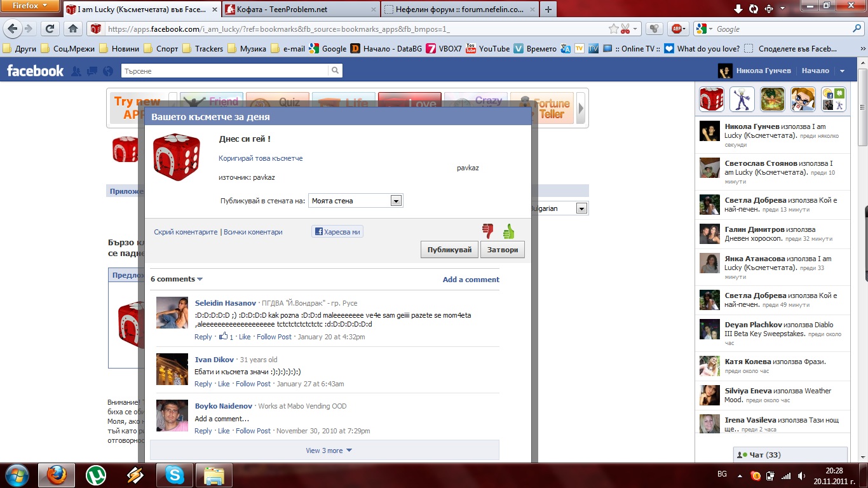
Task: Click 'Follow Post' under Boyko Naidenov's comment
Action: pos(253,431)
